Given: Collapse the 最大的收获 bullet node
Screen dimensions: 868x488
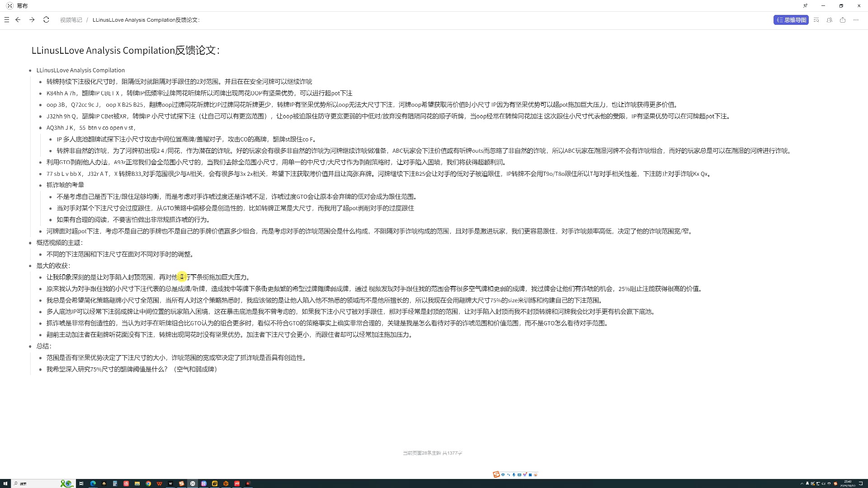Looking at the screenshot, I should click(30, 266).
